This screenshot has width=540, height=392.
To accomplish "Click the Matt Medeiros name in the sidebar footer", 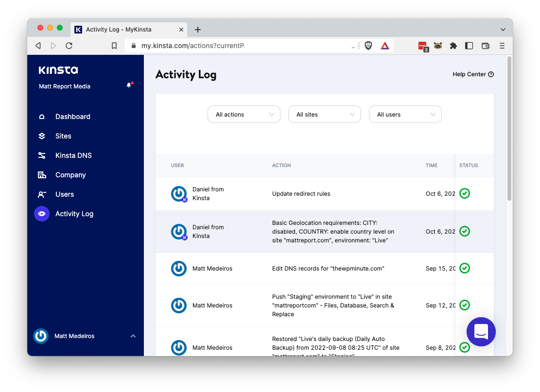I will (74, 336).
